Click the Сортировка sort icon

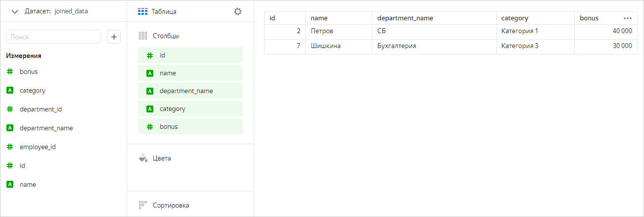143,205
